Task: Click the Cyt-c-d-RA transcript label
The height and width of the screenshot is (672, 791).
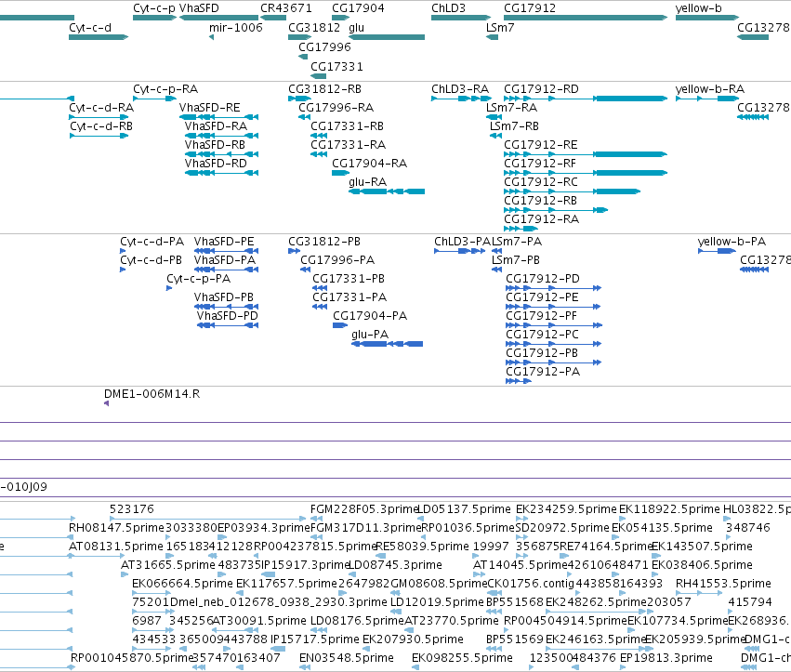Action: click(101, 108)
